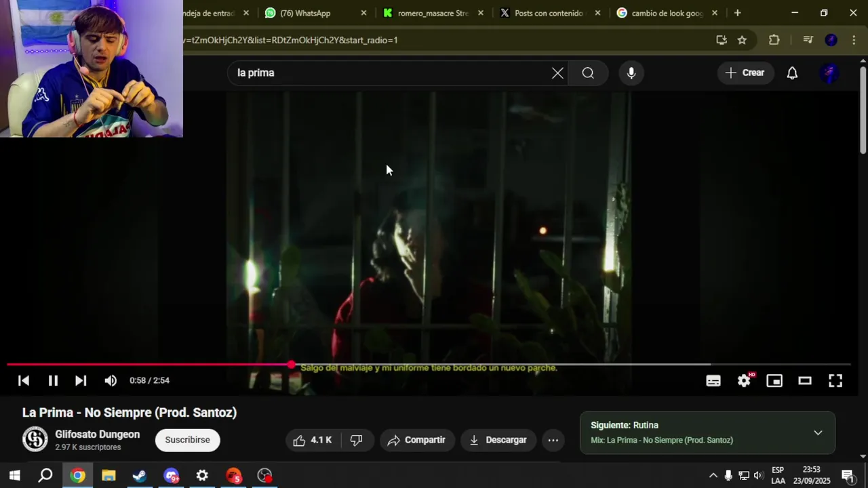Screen dimensions: 868x488
Task: Open system volume in tray
Action: coord(758,476)
